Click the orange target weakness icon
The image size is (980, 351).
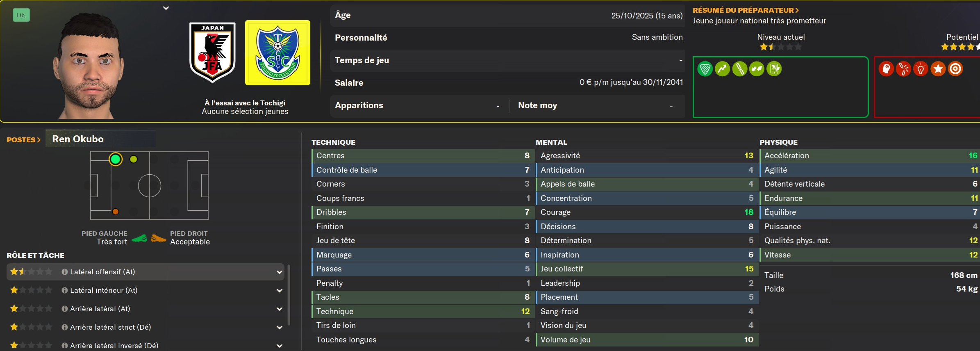tap(955, 69)
